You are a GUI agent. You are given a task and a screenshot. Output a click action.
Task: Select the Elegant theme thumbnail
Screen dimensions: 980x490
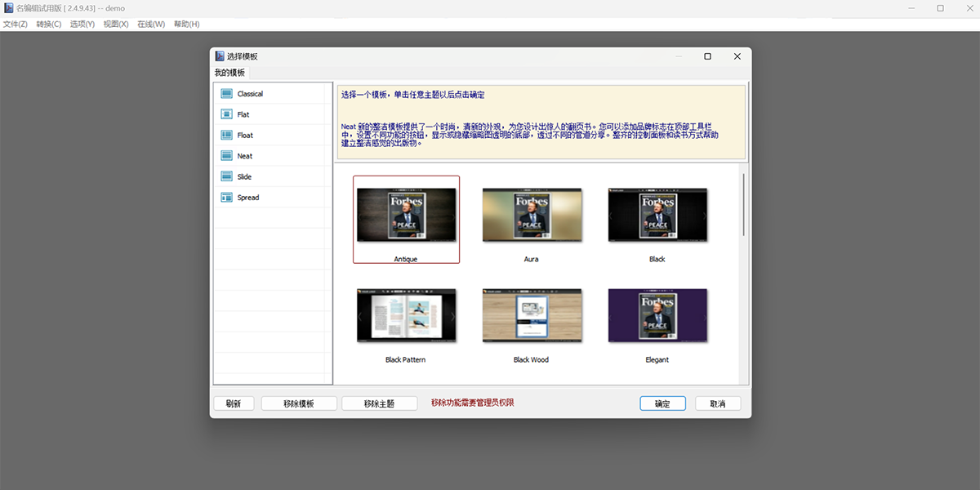(657, 316)
